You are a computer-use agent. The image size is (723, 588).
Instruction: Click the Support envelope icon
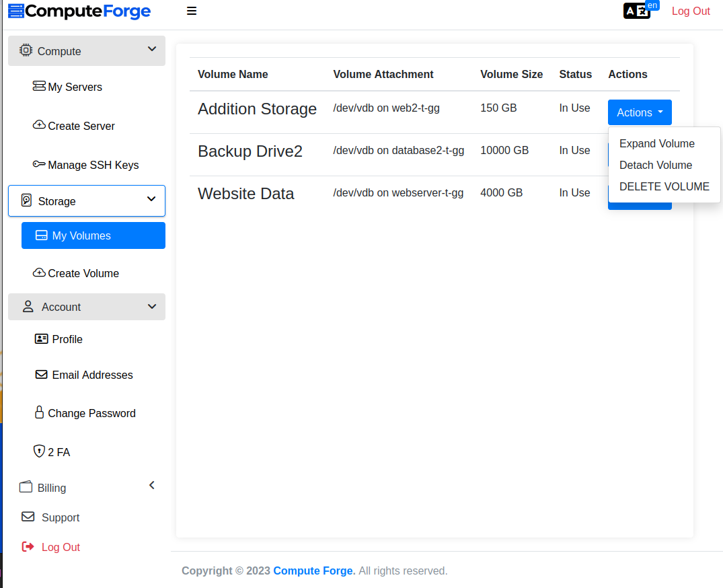[28, 517]
